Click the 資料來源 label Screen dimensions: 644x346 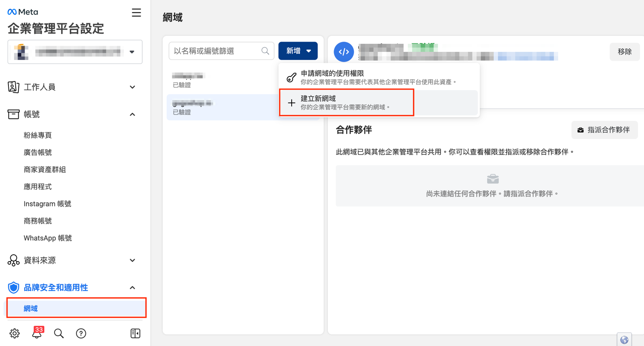(x=39, y=260)
